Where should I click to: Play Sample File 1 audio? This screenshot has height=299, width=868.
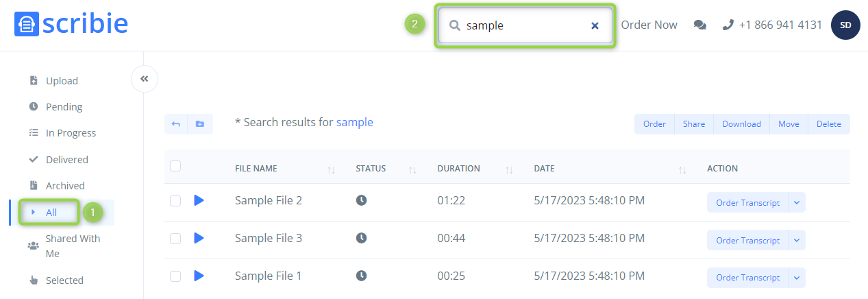tap(199, 276)
